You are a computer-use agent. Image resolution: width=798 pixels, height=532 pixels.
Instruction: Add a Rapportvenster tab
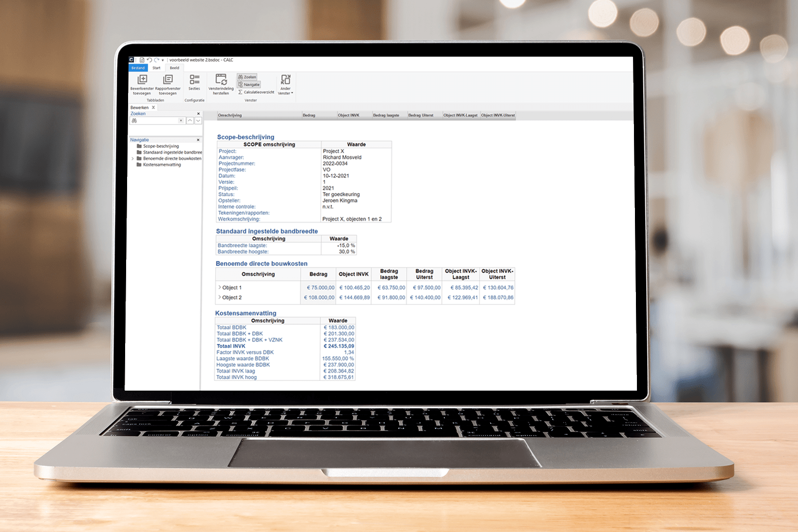168,85
